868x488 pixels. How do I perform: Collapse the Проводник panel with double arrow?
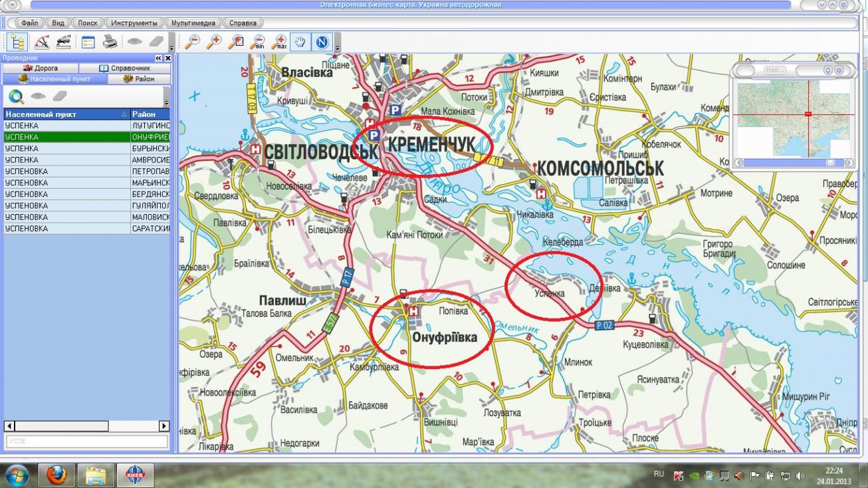click(x=159, y=59)
